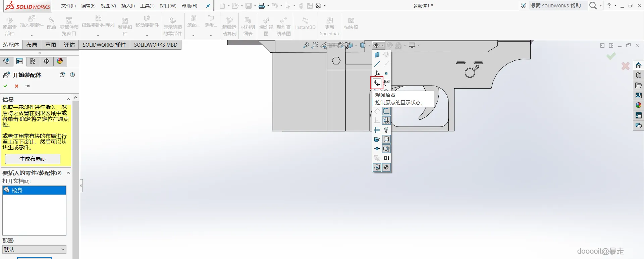Cancel Begin Assembly with the red X
The height and width of the screenshot is (259, 644).
16,86
